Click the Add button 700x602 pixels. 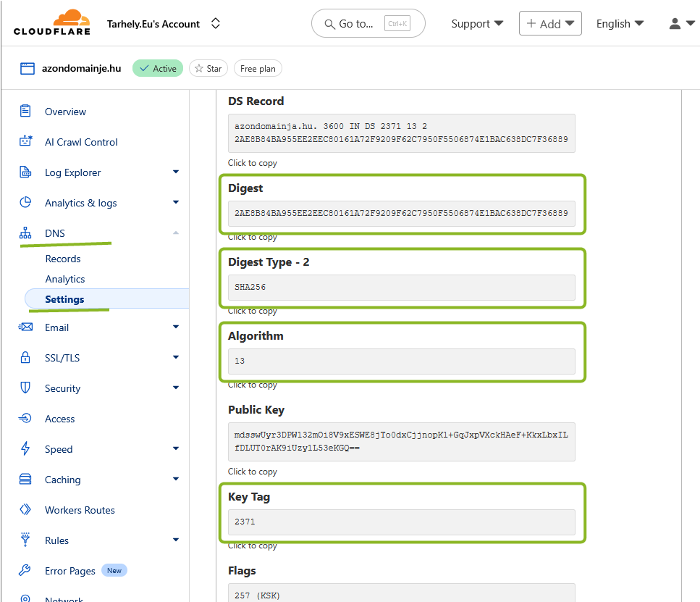pos(550,24)
